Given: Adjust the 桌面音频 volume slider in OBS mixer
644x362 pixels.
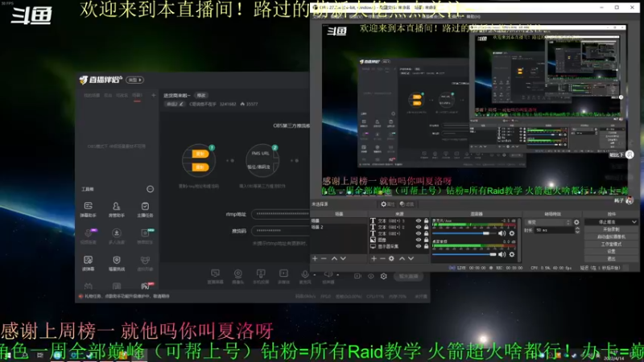Looking at the screenshot, I should (464, 254).
